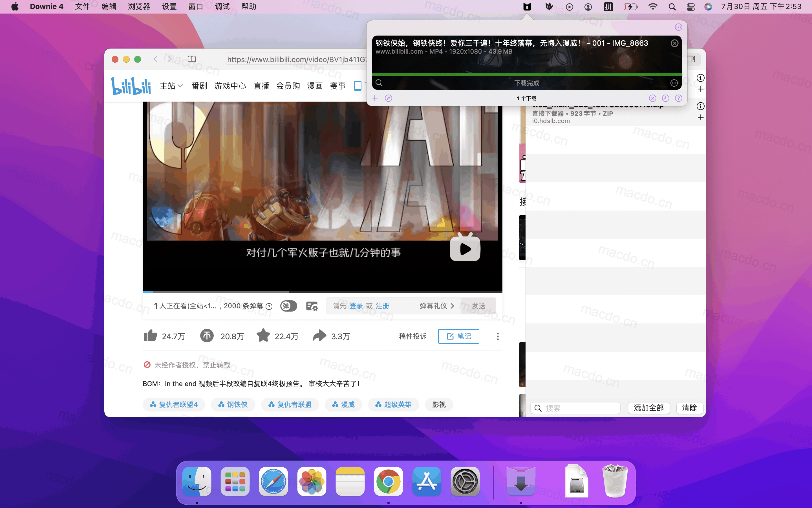Open Control Center in menu bar
Image resolution: width=812 pixels, height=508 pixels.
690,7
